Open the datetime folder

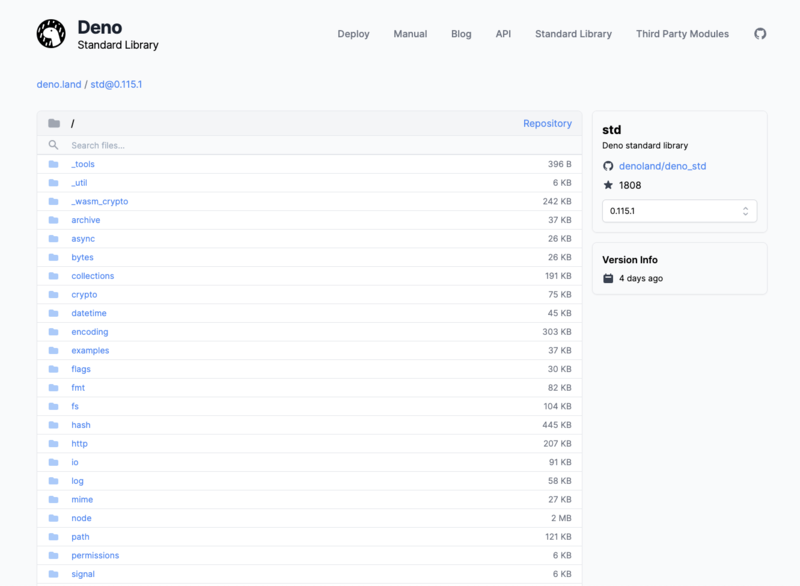tap(89, 313)
